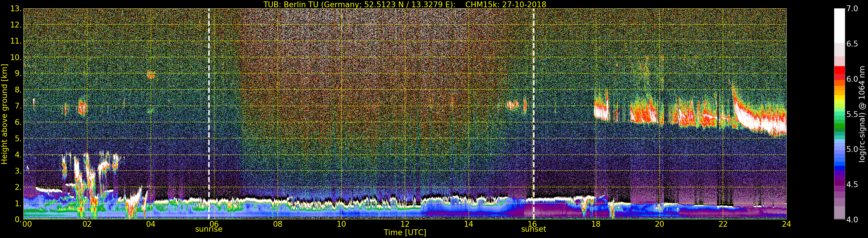Click the y-axis tick label '10.'
This screenshot has width=868, height=238.
tap(16, 57)
